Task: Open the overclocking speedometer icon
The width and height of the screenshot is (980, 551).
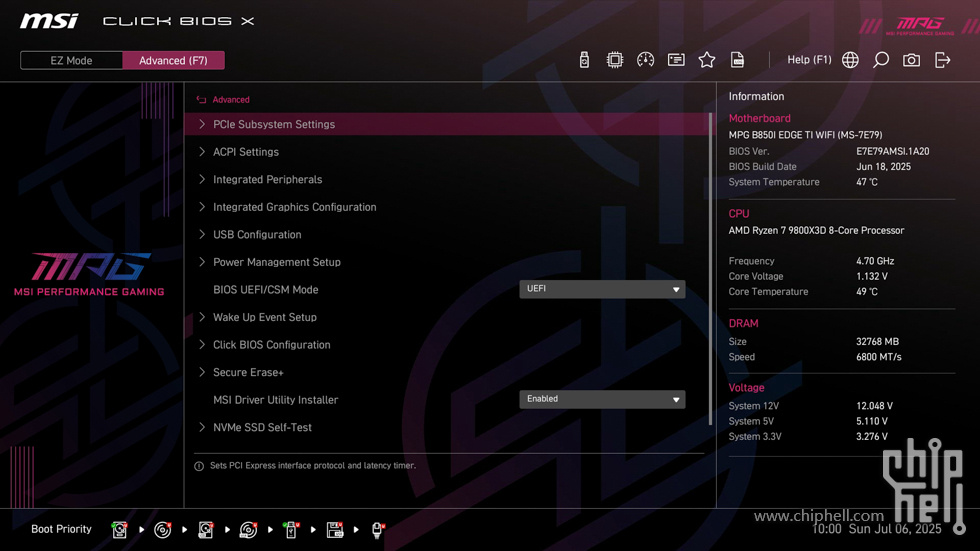Action: tap(645, 60)
